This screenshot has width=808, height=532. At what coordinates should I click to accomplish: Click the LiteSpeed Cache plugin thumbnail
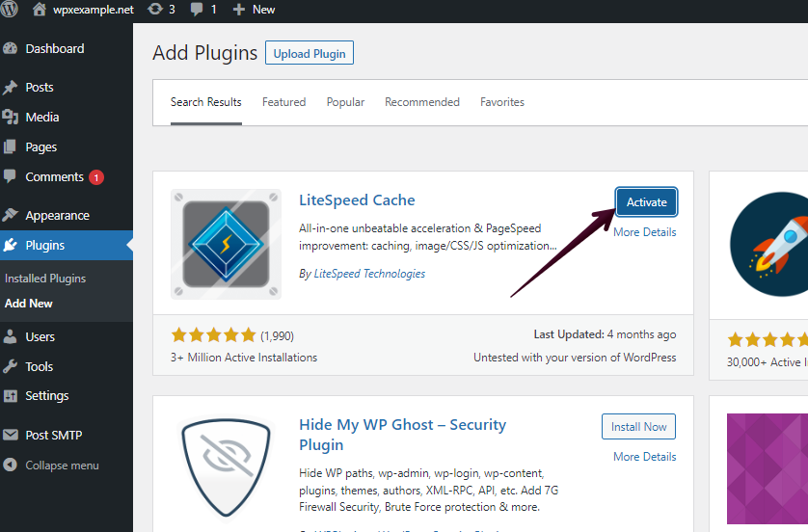227,244
